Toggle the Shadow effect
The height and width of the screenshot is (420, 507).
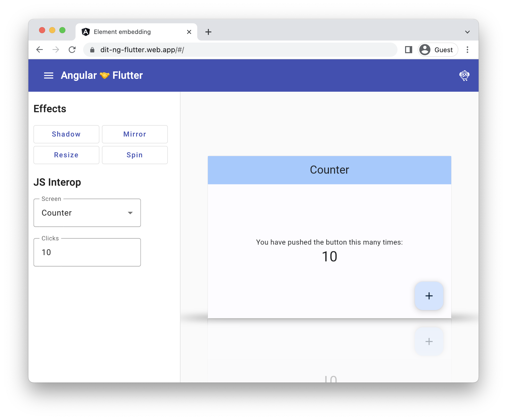(66, 134)
